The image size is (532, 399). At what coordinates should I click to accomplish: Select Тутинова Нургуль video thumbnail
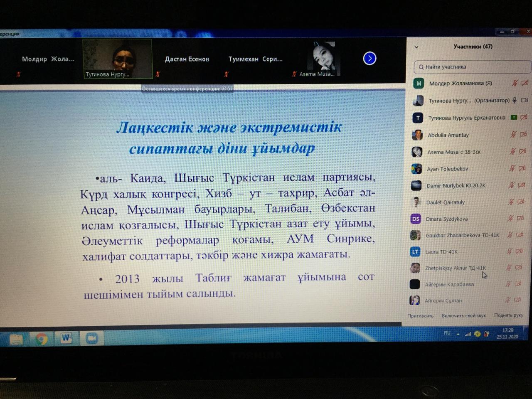click(x=118, y=59)
